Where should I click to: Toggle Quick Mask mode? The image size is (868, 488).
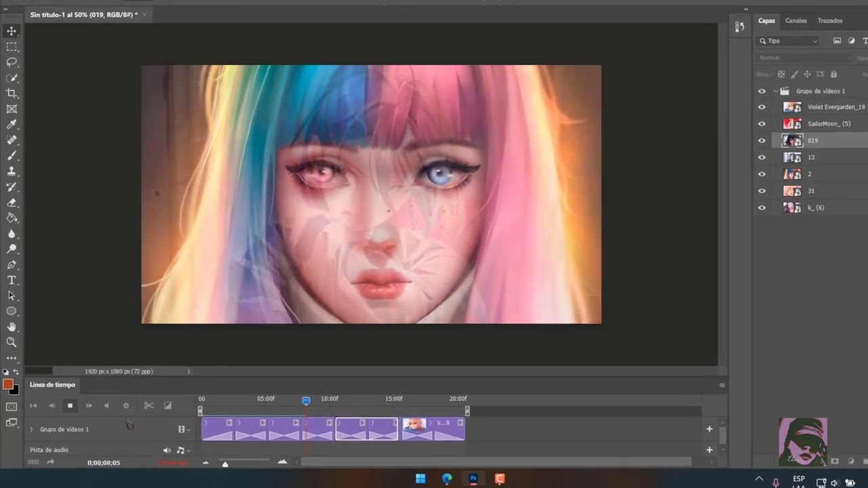click(12, 407)
